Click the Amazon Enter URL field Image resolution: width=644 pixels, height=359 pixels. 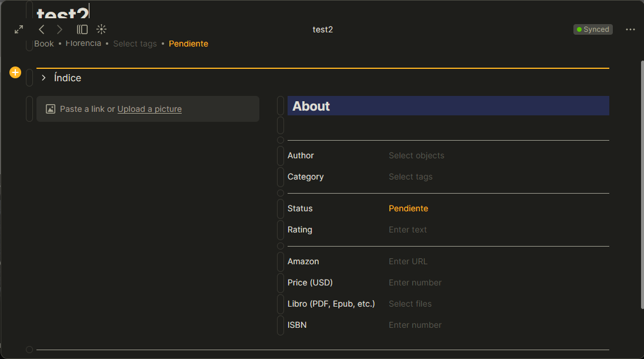(x=408, y=261)
